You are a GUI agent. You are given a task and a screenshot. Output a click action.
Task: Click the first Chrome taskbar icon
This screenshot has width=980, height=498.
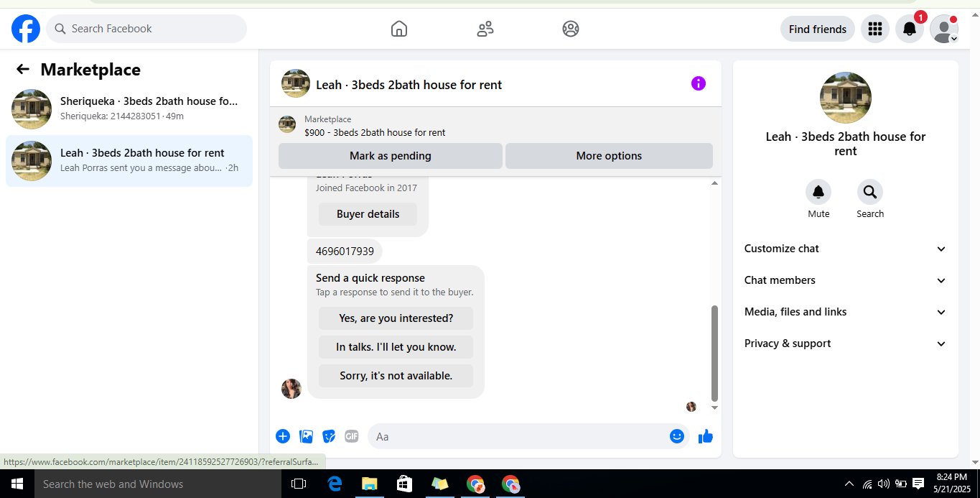[475, 484]
